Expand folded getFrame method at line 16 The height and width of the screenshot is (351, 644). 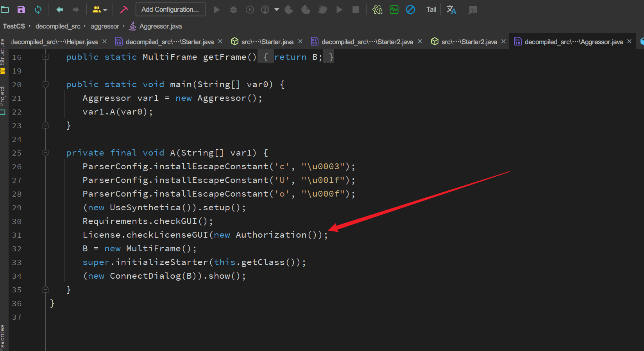45,57
